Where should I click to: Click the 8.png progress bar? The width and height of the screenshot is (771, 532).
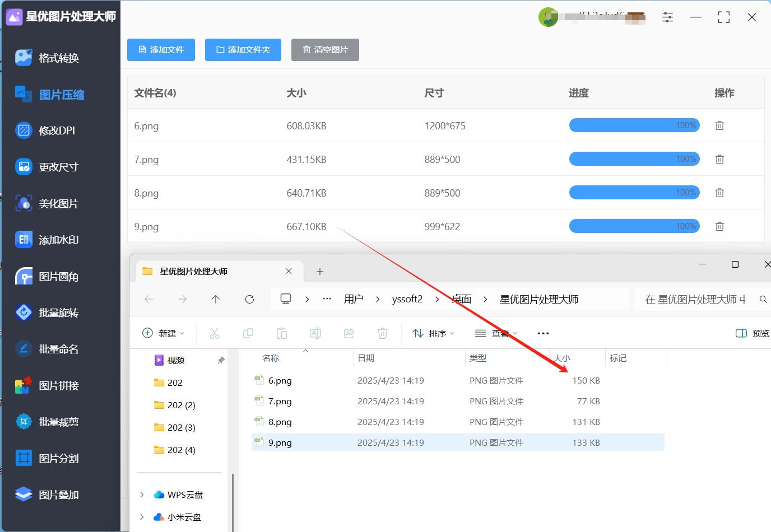[634, 193]
